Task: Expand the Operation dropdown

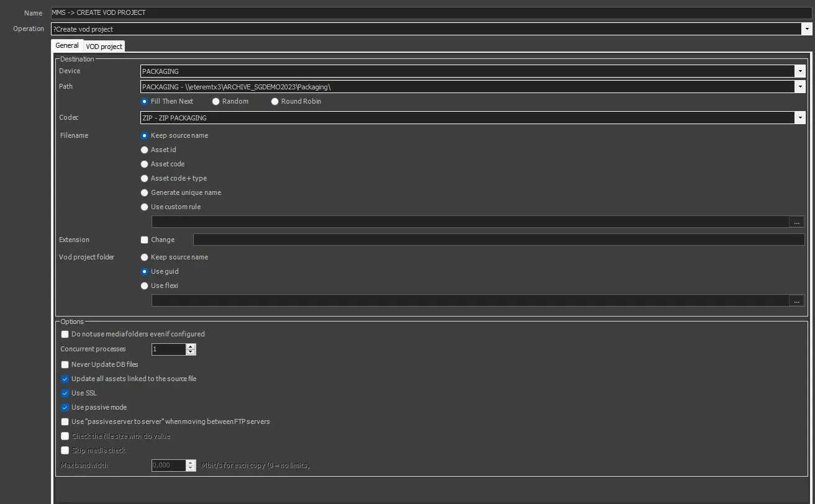Action: pos(806,29)
